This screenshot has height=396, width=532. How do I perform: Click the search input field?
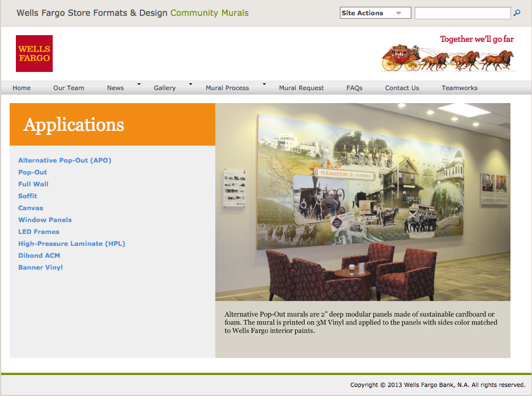(x=463, y=13)
